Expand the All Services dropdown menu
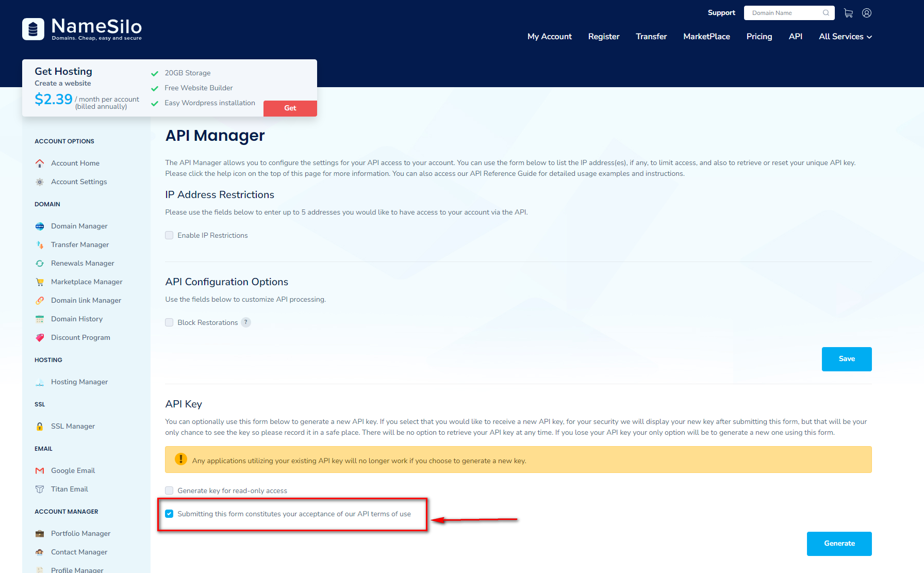This screenshot has width=924, height=573. pos(845,37)
